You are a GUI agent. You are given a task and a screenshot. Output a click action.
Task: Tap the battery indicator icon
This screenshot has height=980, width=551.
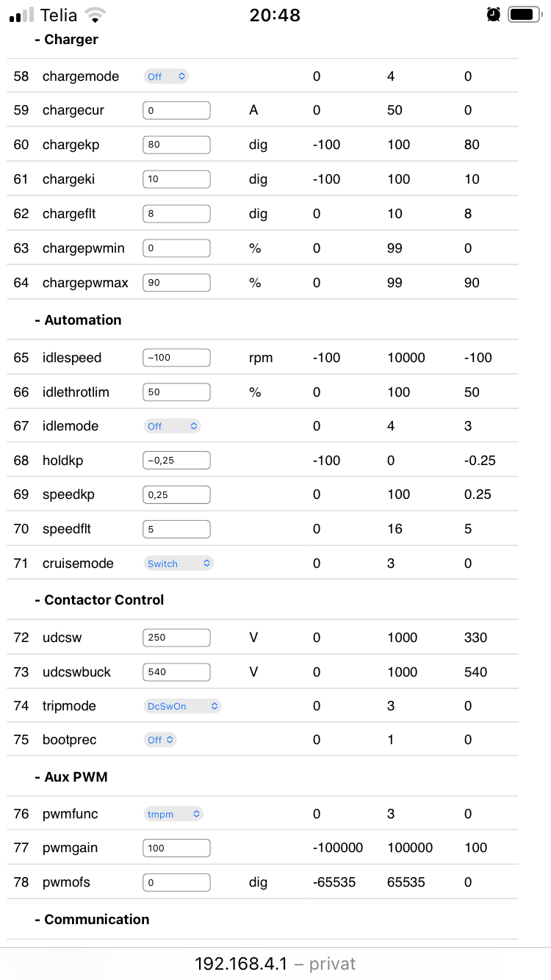(x=525, y=15)
